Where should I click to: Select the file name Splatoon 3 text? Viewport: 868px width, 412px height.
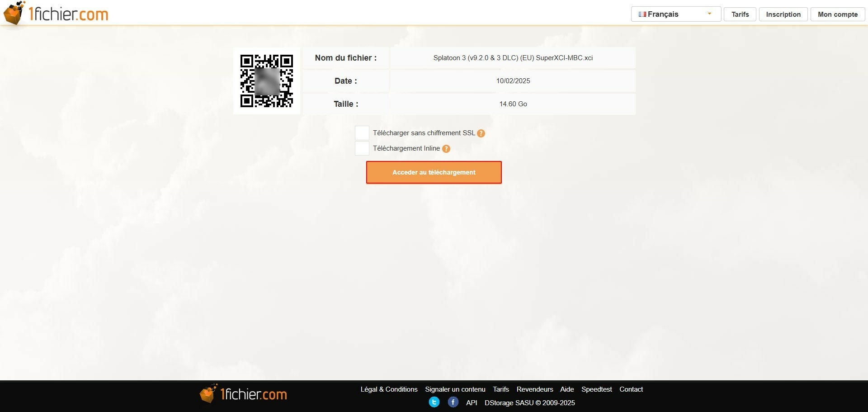[x=513, y=58]
